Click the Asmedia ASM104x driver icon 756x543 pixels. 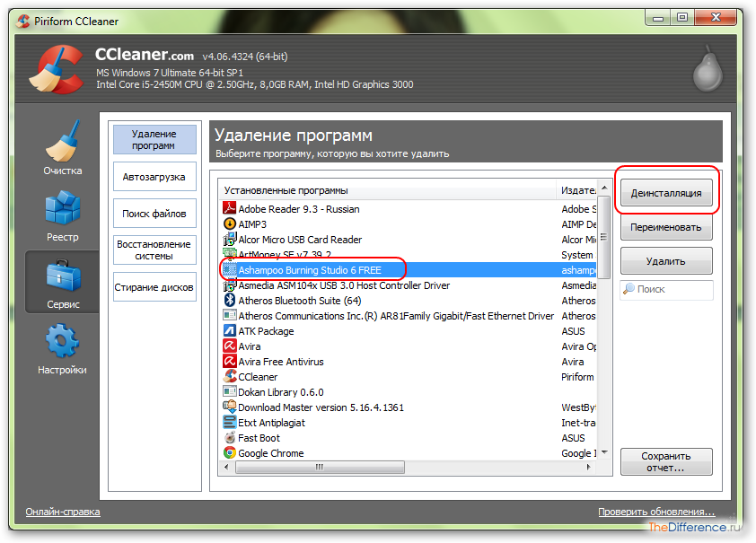(x=229, y=285)
